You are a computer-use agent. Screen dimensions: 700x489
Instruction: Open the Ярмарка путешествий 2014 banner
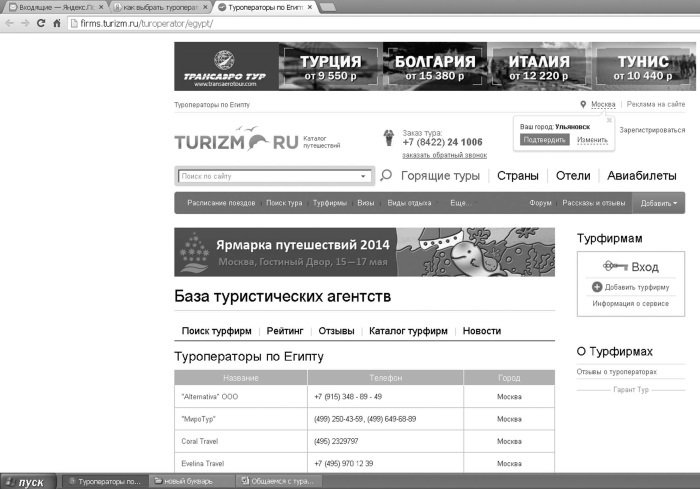point(364,252)
